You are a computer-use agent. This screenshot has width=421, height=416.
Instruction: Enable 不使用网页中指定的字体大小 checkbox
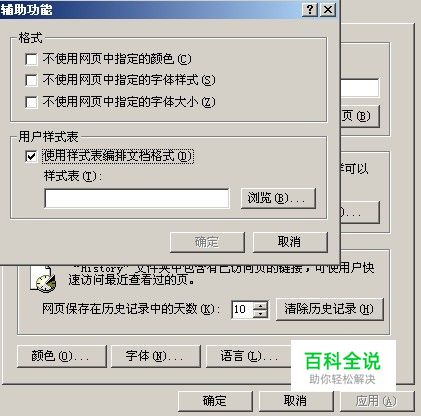pyautogui.click(x=31, y=102)
